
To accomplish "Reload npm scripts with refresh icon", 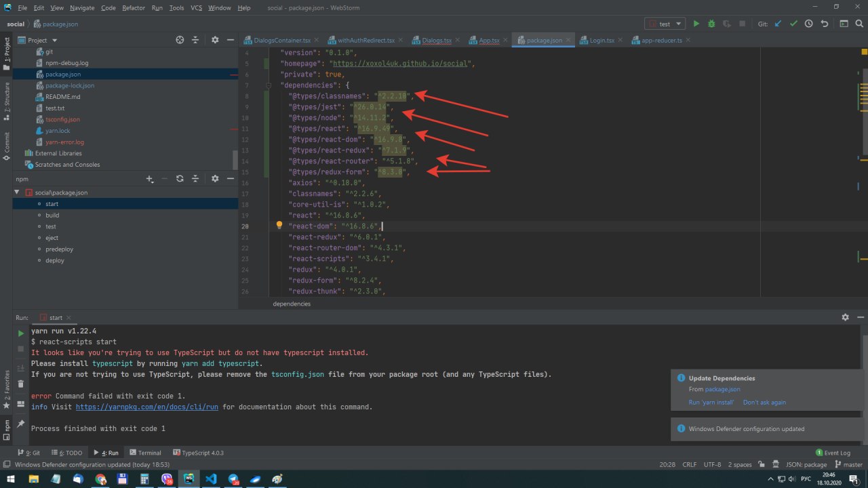I will (x=180, y=179).
